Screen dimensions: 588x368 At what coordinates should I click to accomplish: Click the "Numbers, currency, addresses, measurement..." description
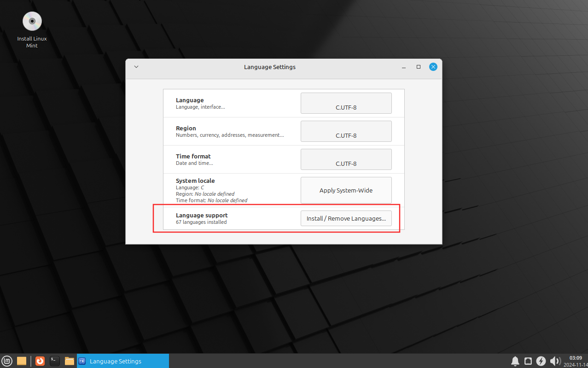click(x=230, y=135)
